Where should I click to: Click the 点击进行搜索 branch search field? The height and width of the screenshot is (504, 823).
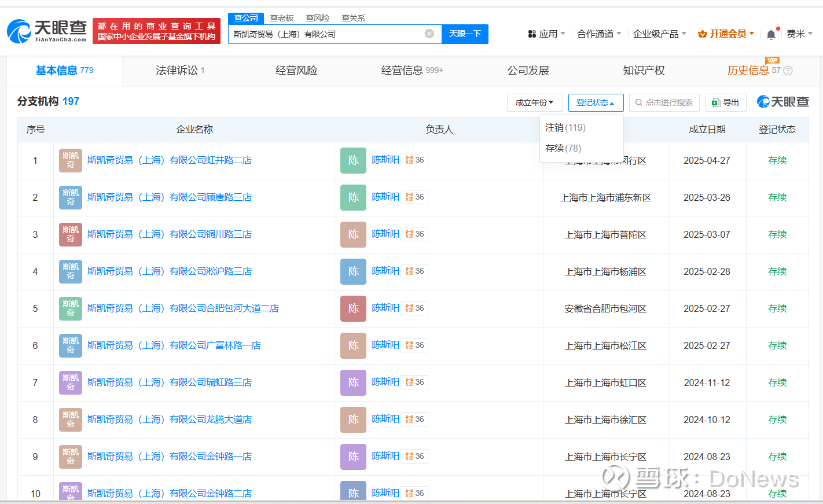(x=664, y=102)
